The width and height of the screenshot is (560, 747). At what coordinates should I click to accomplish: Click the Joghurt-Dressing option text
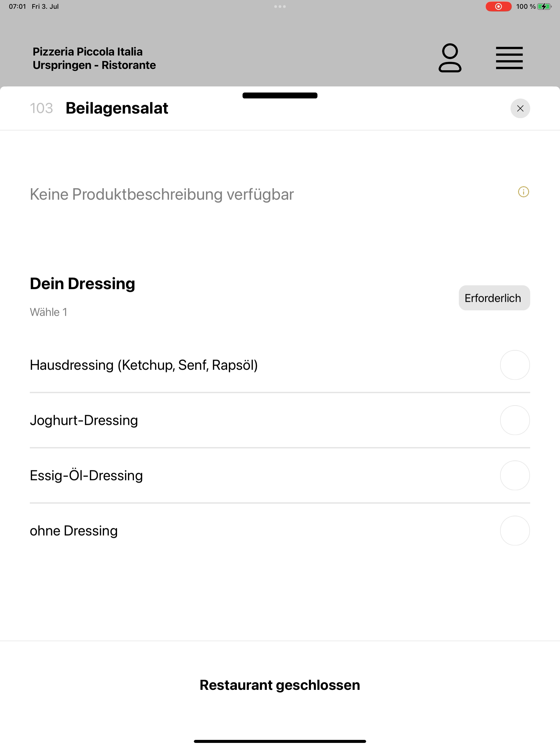coord(84,421)
